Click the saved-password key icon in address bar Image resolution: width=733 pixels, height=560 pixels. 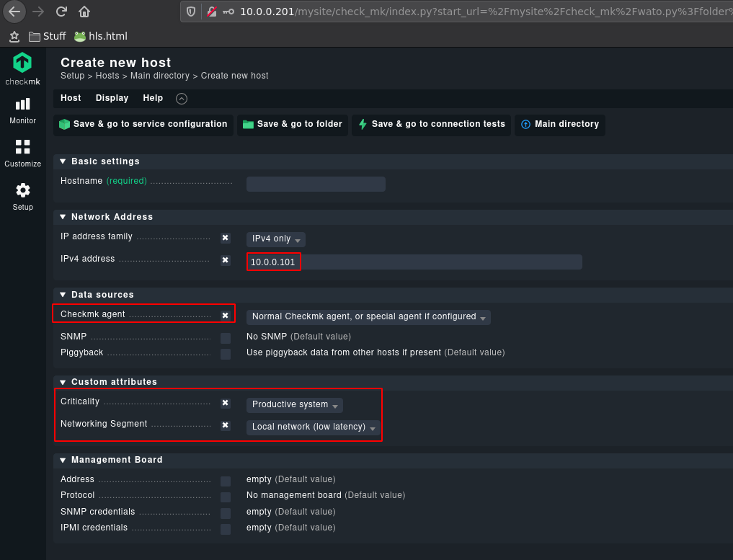228,12
